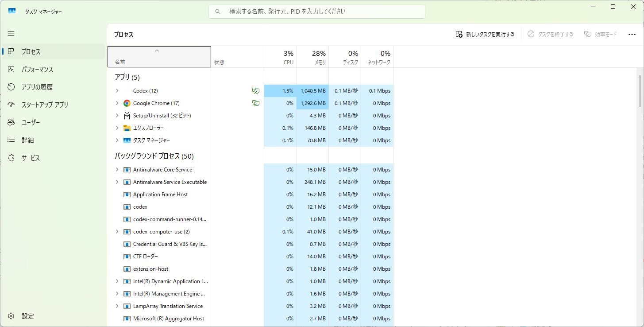Sort by the 名前 column header
Viewport: 644px width, 327px height.
tap(159, 57)
